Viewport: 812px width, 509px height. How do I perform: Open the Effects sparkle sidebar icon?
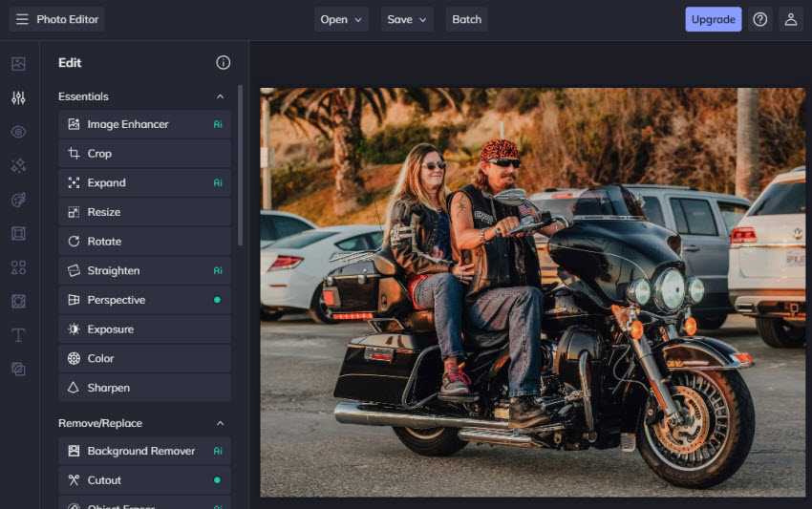[x=18, y=166]
